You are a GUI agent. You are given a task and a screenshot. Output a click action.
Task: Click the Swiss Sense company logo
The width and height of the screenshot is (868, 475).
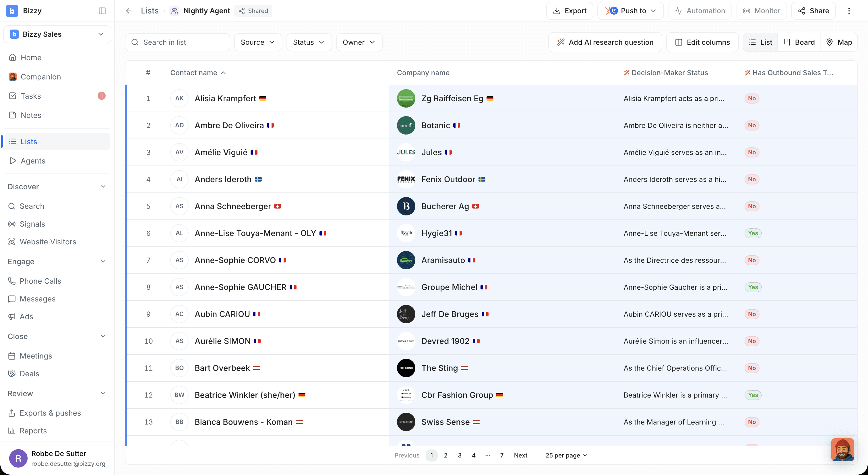[x=406, y=421]
